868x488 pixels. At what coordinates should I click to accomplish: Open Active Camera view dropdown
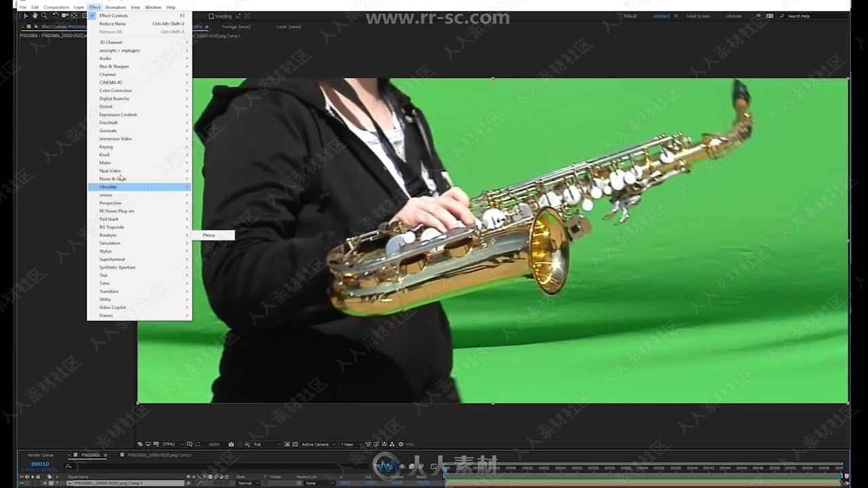[319, 445]
